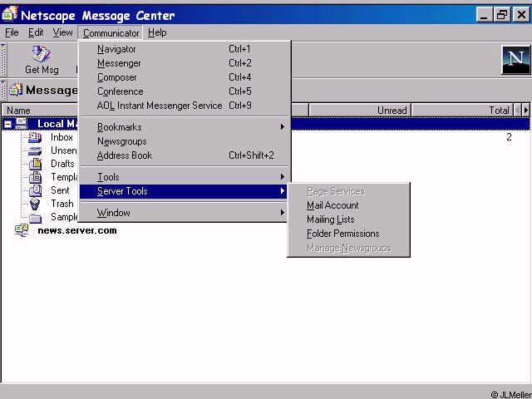Close the Communicator menu
The height and width of the screenshot is (399, 532).
111,33
